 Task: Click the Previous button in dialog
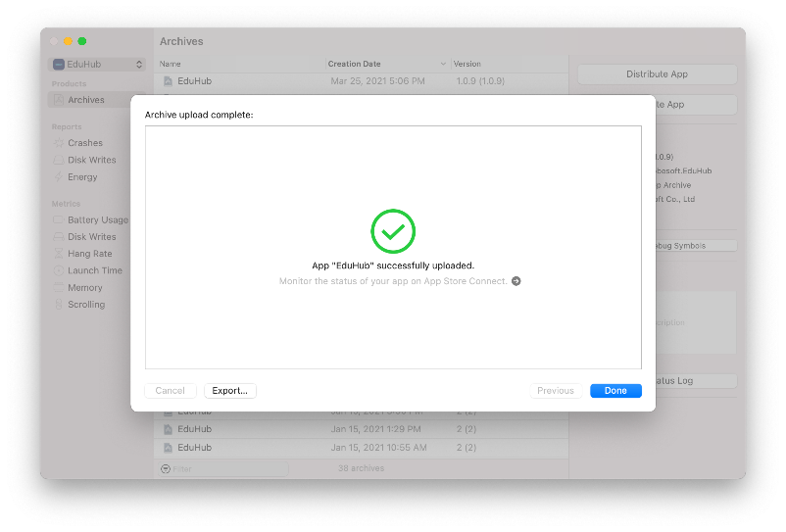pos(556,391)
